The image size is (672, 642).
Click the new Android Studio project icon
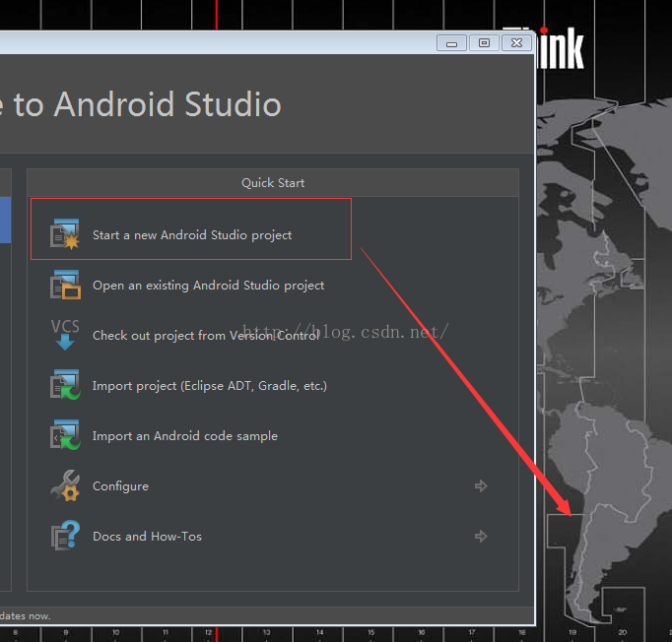[x=65, y=233]
